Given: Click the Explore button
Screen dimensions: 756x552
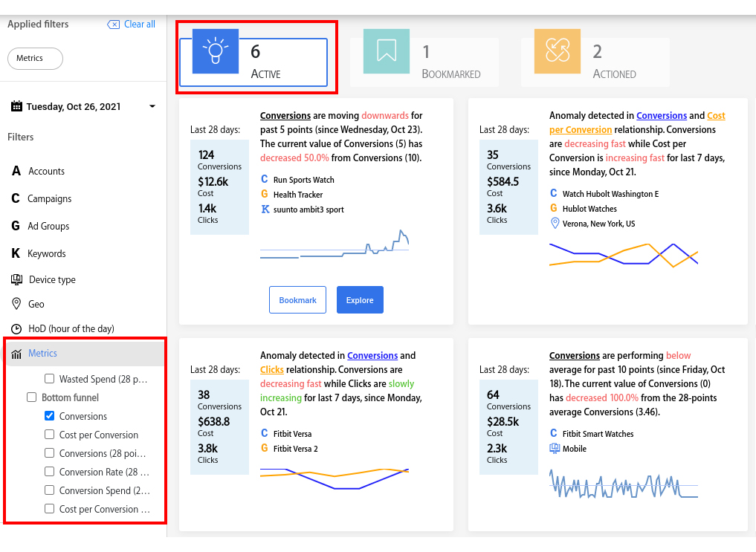Looking at the screenshot, I should pyautogui.click(x=360, y=299).
